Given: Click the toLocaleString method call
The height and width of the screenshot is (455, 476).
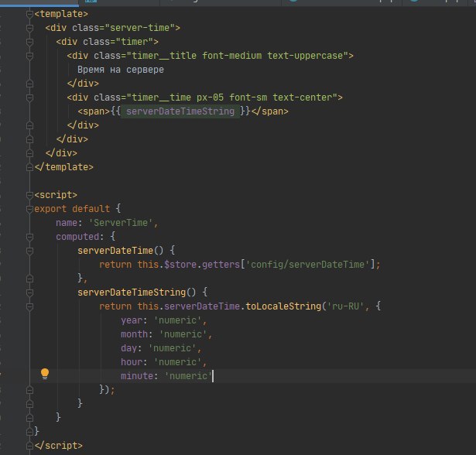Looking at the screenshot, I should [x=283, y=306].
